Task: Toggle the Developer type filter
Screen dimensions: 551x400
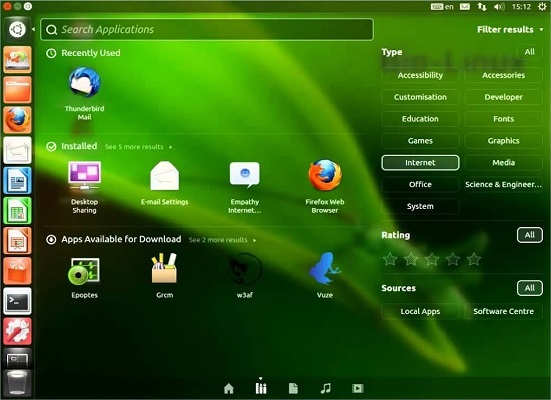Action: [x=504, y=97]
